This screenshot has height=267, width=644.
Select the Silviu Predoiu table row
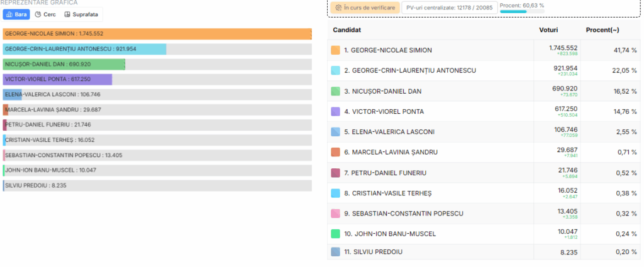[484, 252]
